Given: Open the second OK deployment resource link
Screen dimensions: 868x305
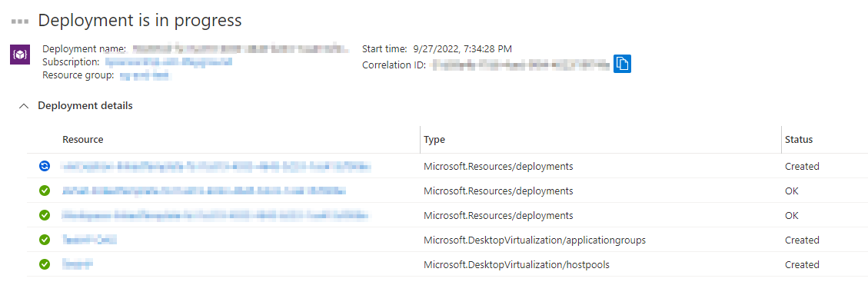Looking at the screenshot, I should (215, 215).
